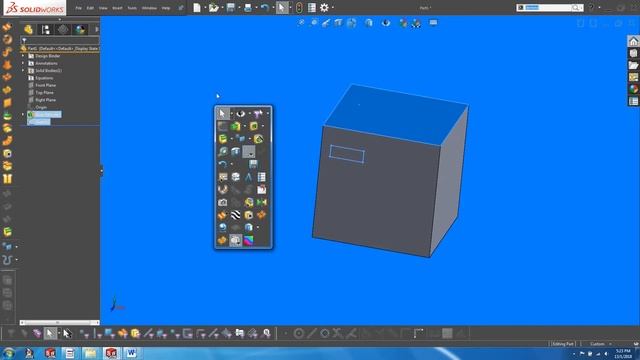640x360 pixels.
Task: Click the rainbow color icon in shortcut popup
Action: 248,240
